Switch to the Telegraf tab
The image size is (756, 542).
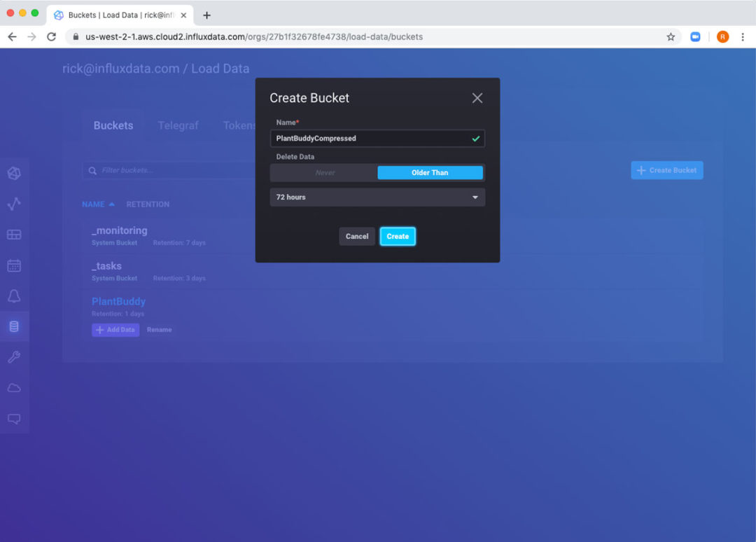[x=178, y=125]
